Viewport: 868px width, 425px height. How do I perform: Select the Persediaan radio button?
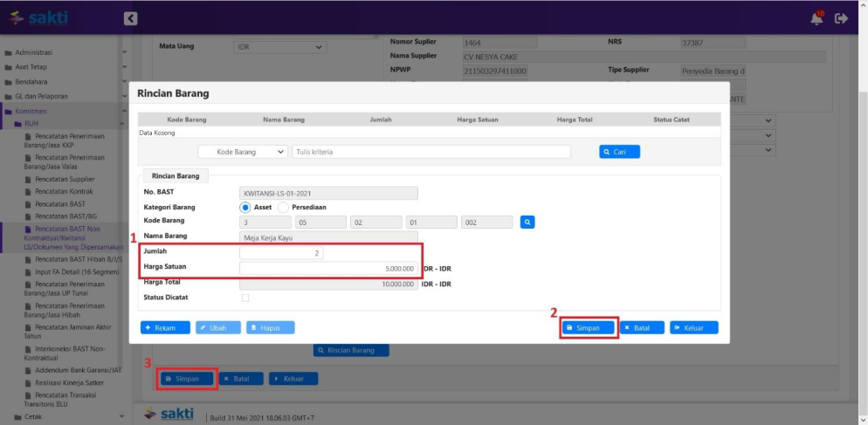click(x=283, y=208)
